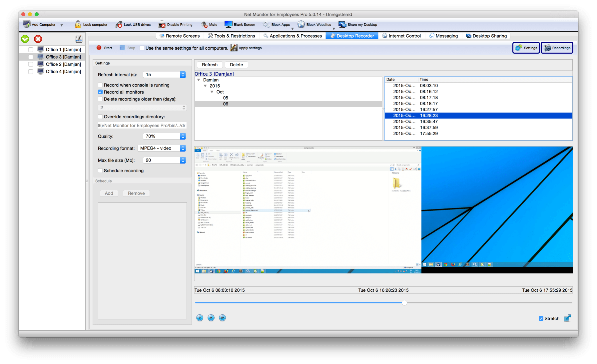This screenshot has width=597, height=364.
Task: Click the Lock computer padlock icon
Action: coord(78,25)
